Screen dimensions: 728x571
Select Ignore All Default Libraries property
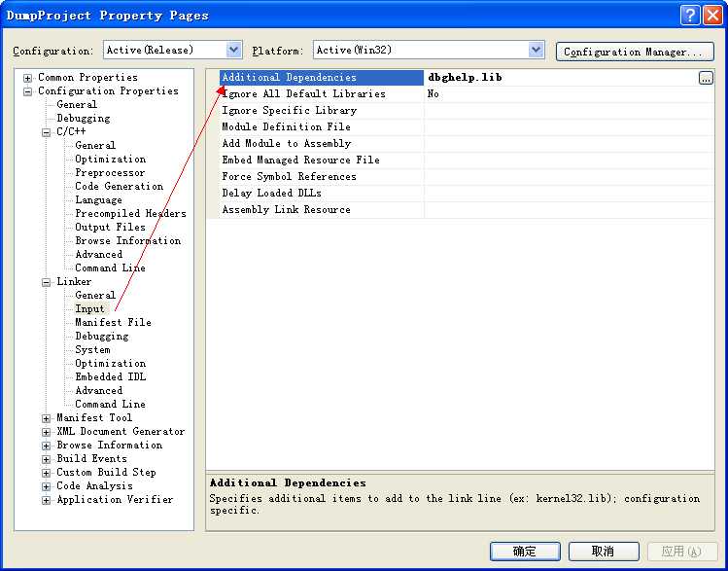[322, 93]
